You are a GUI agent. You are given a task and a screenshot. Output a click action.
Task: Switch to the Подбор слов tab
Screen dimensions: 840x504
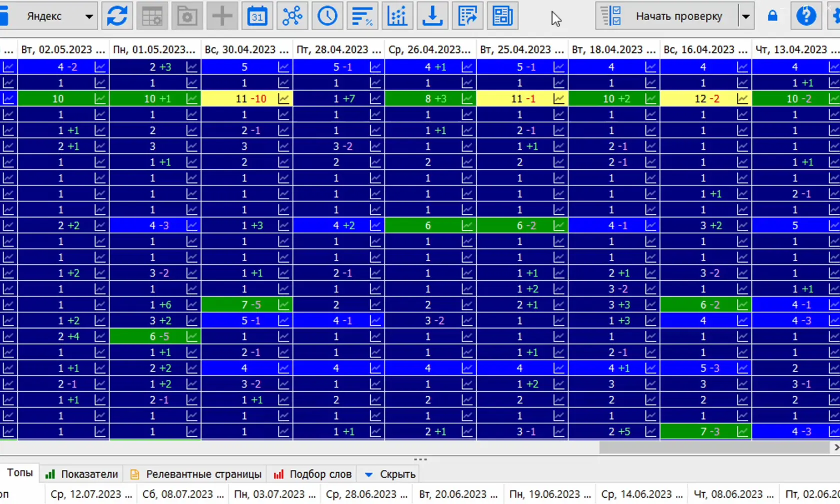[x=313, y=474]
